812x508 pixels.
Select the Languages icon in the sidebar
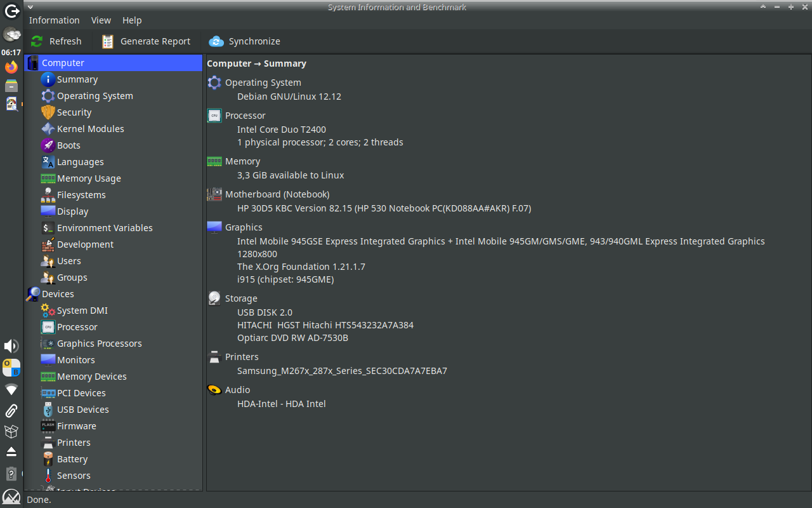click(x=48, y=162)
